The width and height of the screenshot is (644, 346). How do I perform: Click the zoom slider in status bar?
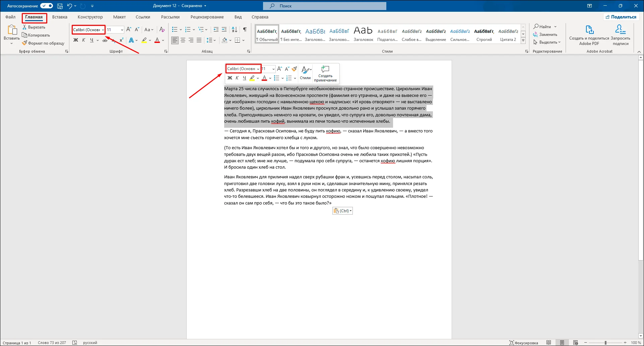point(605,343)
